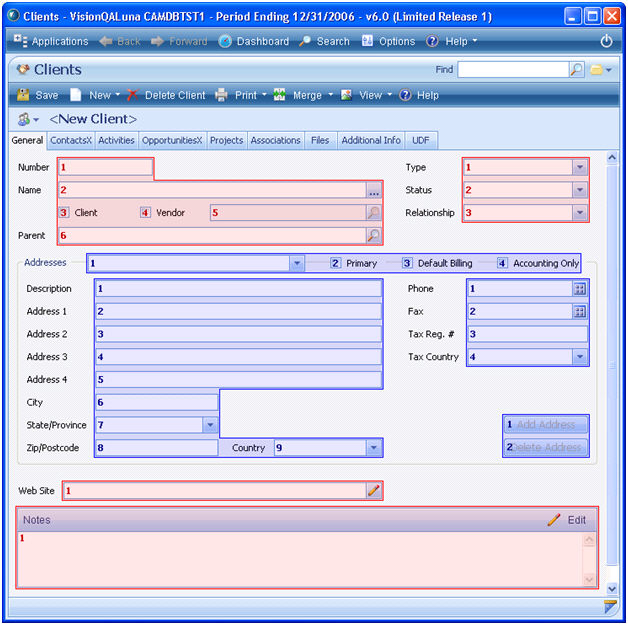
Task: Click the Print printer icon
Action: [x=222, y=95]
